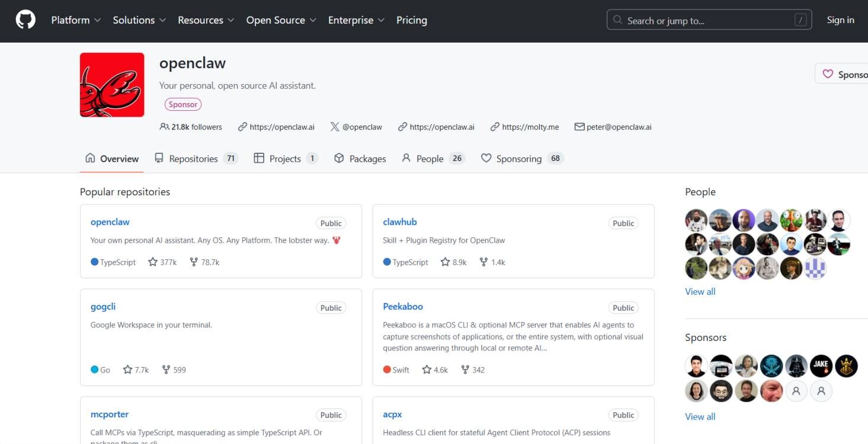Viewport: 868px width, 444px height.
Task: Click the heart Sponsor button top right
Action: tap(843, 74)
